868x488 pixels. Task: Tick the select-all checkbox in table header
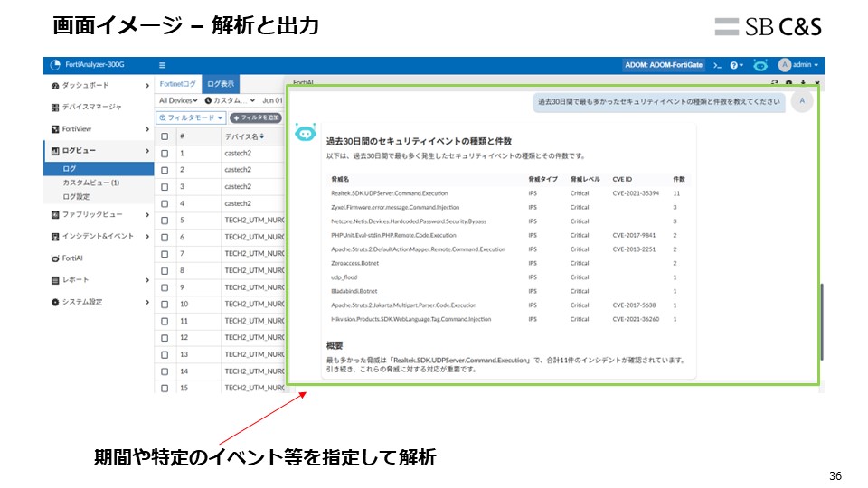tap(164, 136)
